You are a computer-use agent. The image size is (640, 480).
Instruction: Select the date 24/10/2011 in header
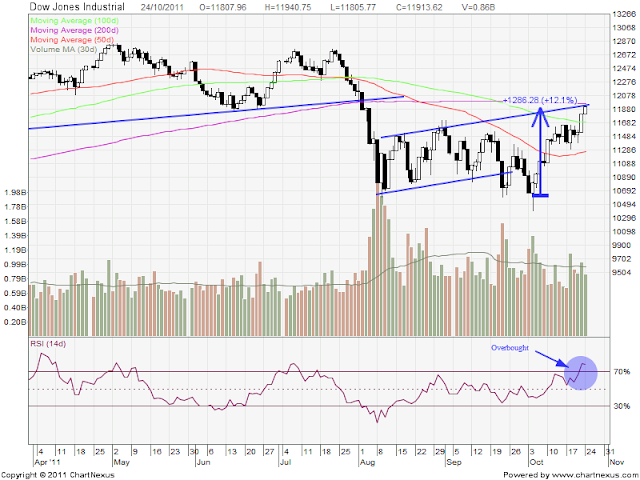click(x=162, y=7)
